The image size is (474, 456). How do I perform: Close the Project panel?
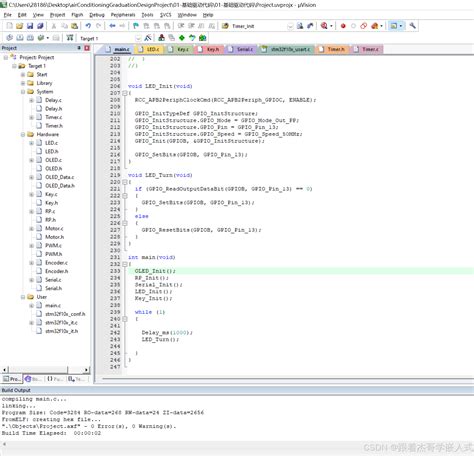pyautogui.click(x=87, y=48)
